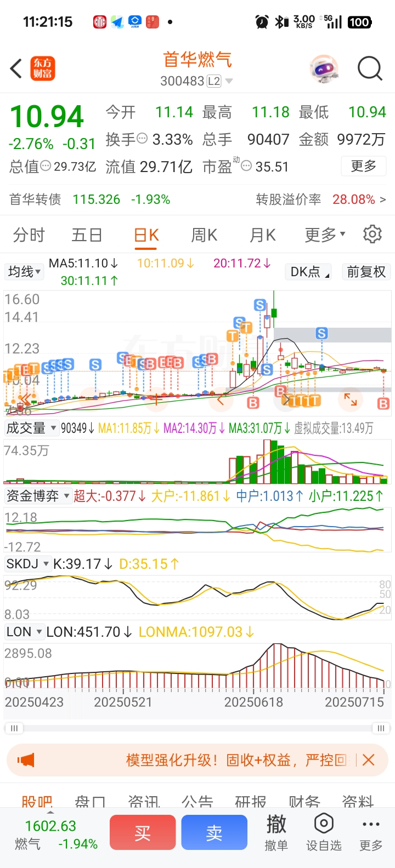
Task: Open the 研报 tab
Action: [x=251, y=802]
